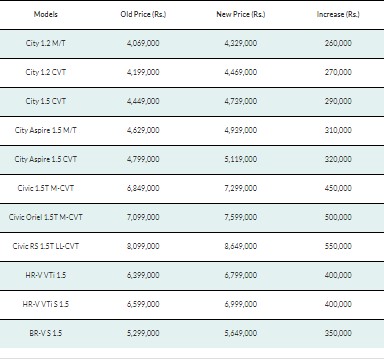This screenshot has width=384, height=363.
Task: Click the Models column header
Action: 46,14
